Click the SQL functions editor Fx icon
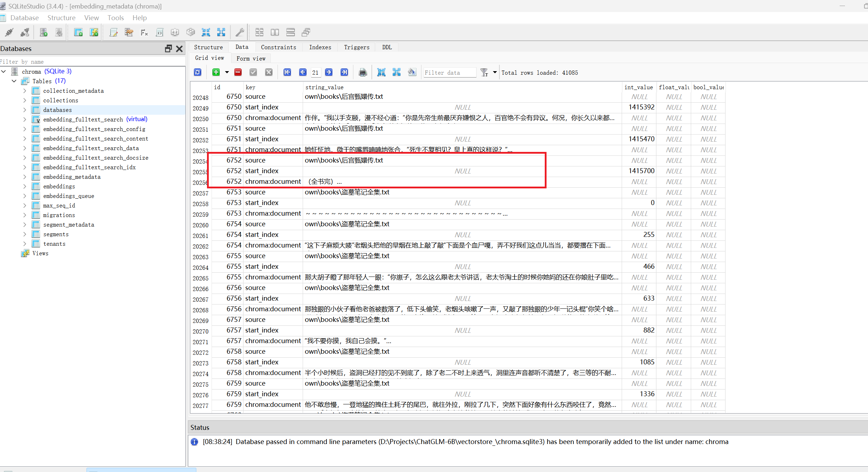Screen dimensions: 868x472 pos(144,33)
